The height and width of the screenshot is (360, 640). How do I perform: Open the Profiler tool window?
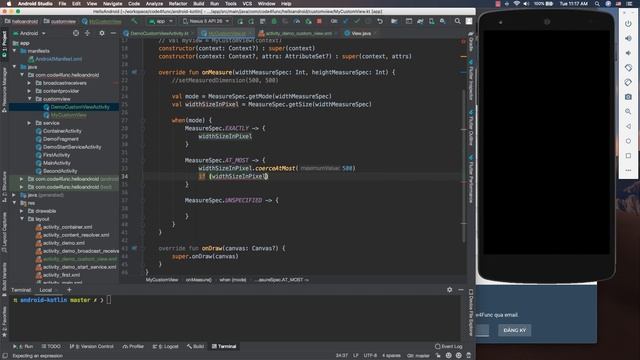click(x=133, y=346)
